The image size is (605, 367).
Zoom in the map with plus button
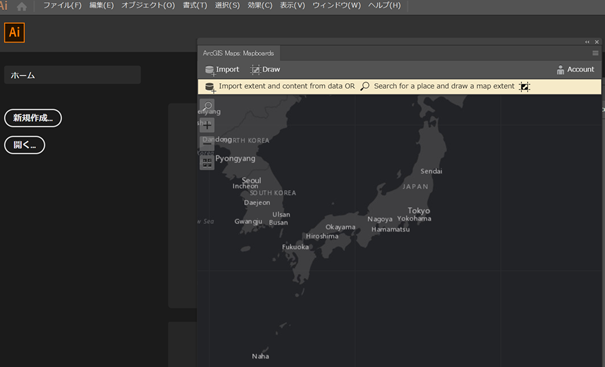point(207,125)
